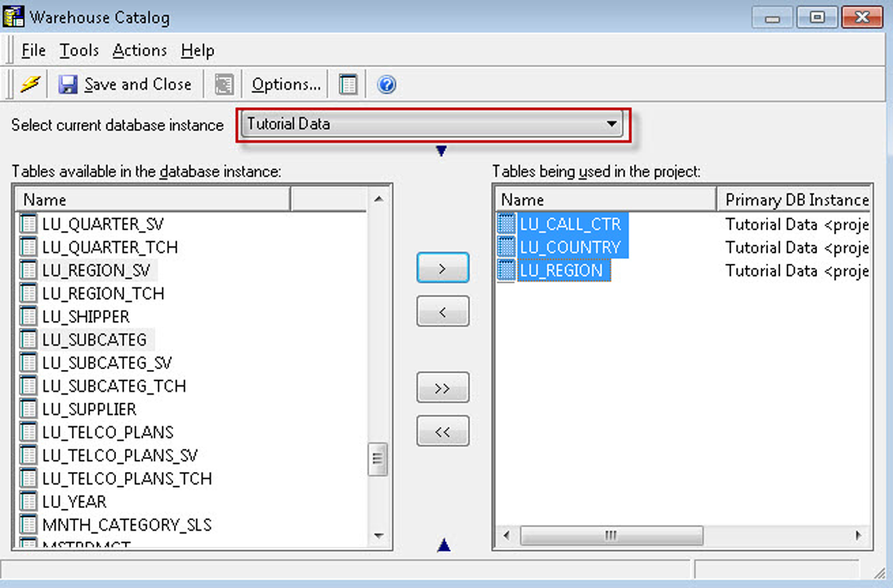Click the Name column header in project tables
Image resolution: width=893 pixels, height=588 pixels.
(605, 200)
